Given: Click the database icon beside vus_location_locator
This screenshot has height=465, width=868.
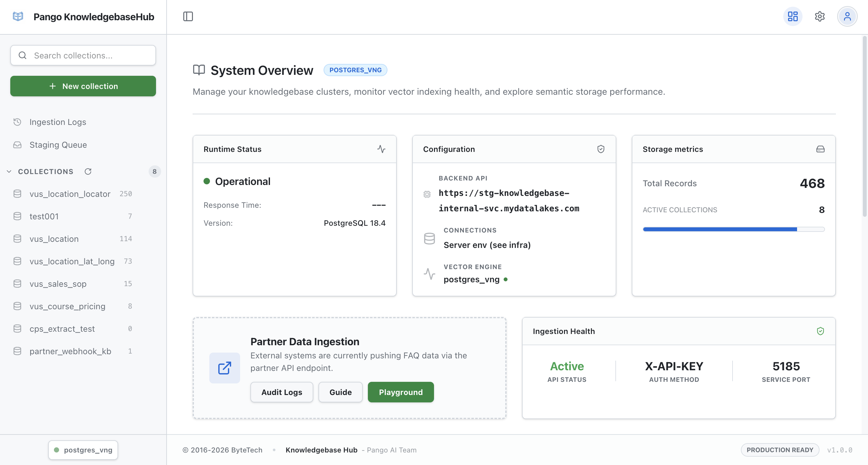Looking at the screenshot, I should [17, 194].
